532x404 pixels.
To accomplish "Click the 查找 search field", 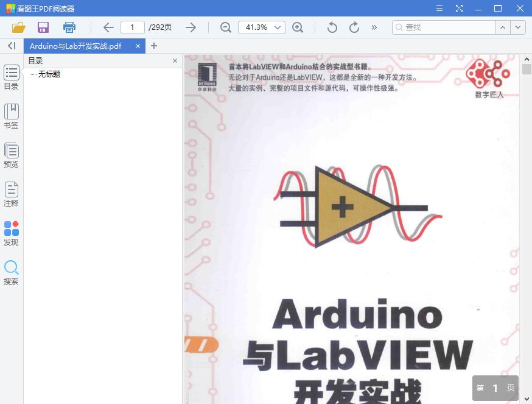I will 444,27.
